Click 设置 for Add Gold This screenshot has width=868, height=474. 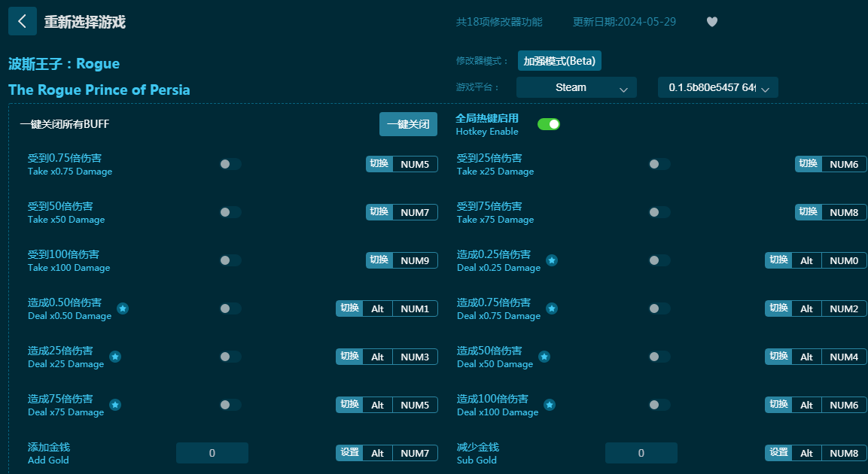[x=349, y=453]
